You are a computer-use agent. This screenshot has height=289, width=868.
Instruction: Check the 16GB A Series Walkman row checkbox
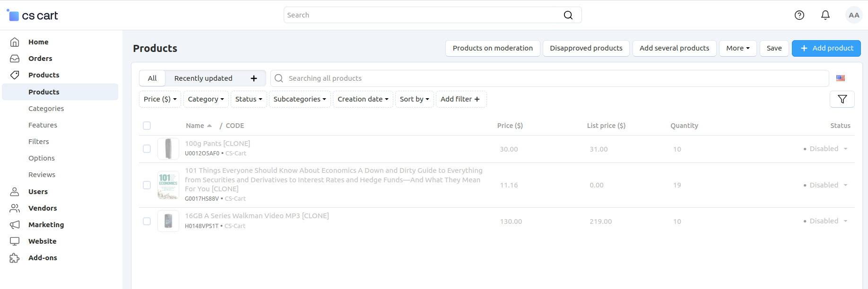pyautogui.click(x=147, y=221)
